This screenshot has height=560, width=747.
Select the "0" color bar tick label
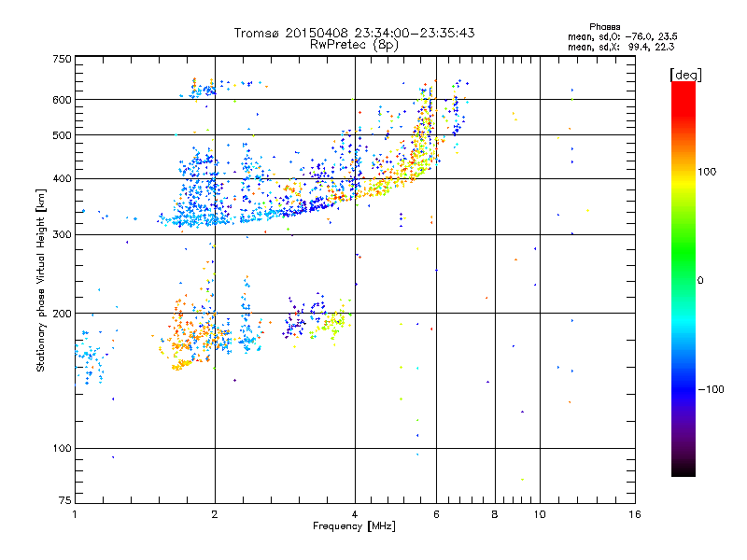tap(700, 281)
